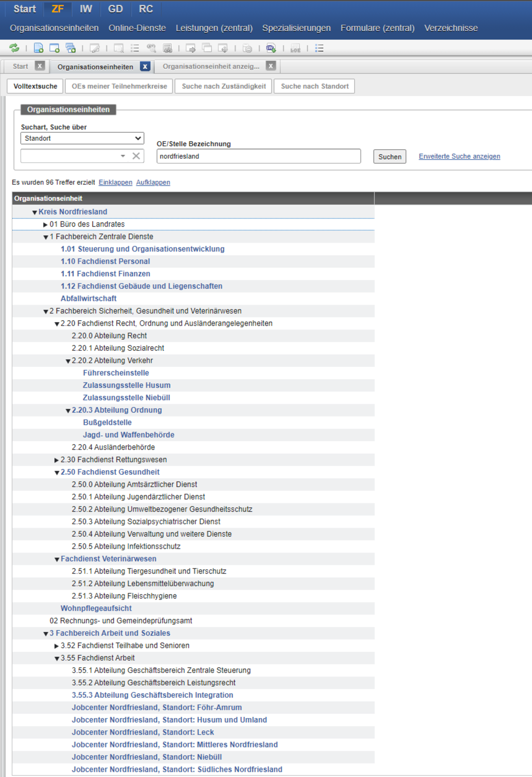Click the chain link search toolbar icon
This screenshot has height=777, width=532.
(x=151, y=48)
